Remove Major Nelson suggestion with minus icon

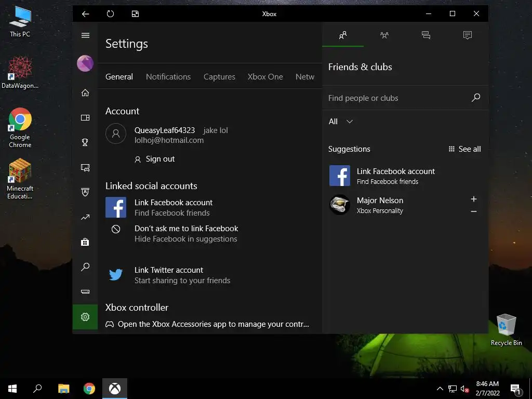(x=474, y=211)
